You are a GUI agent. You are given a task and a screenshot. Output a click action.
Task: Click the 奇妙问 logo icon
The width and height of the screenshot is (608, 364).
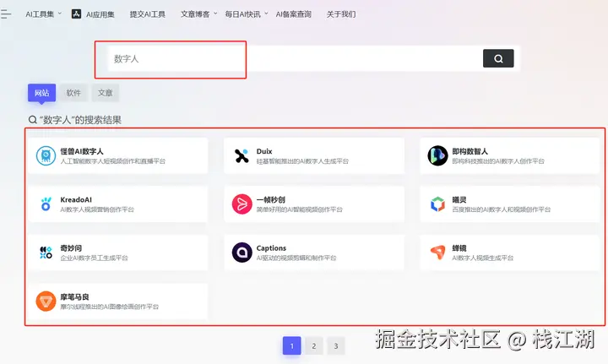[x=46, y=253]
